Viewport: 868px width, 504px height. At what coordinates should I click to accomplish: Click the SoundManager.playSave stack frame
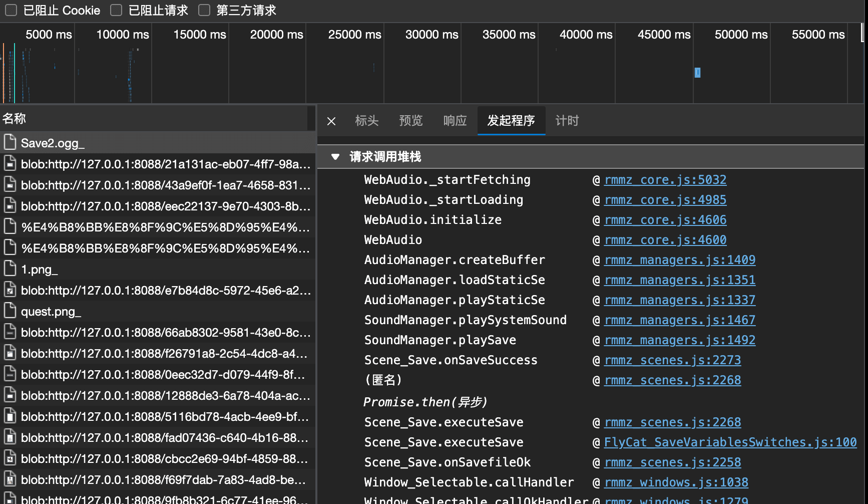tap(440, 340)
